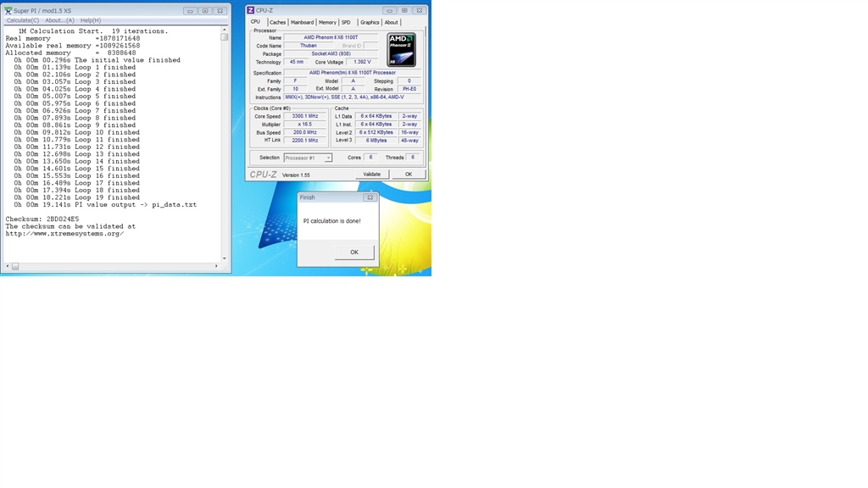Viewport: 868px width, 488px height.
Task: Open the Calculate(C) menu in Super PI
Action: tap(23, 20)
